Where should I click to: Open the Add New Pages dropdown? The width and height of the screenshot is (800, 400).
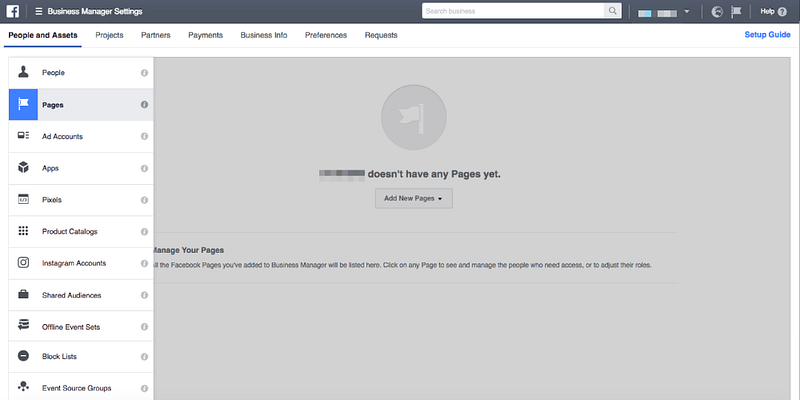pyautogui.click(x=414, y=198)
